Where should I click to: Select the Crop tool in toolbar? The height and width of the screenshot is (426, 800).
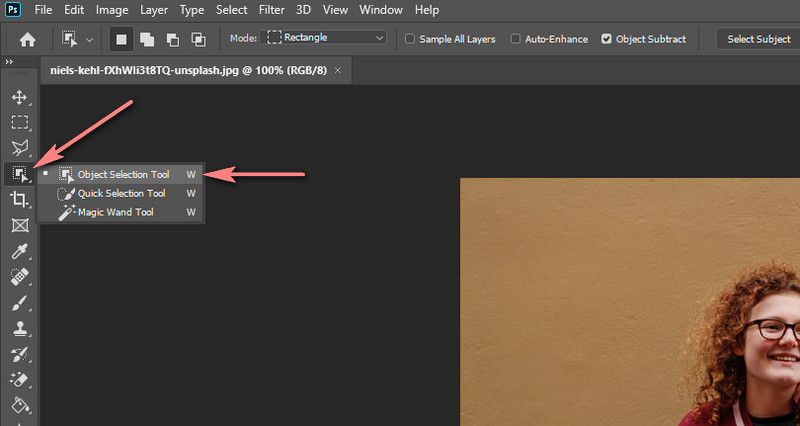(19, 200)
